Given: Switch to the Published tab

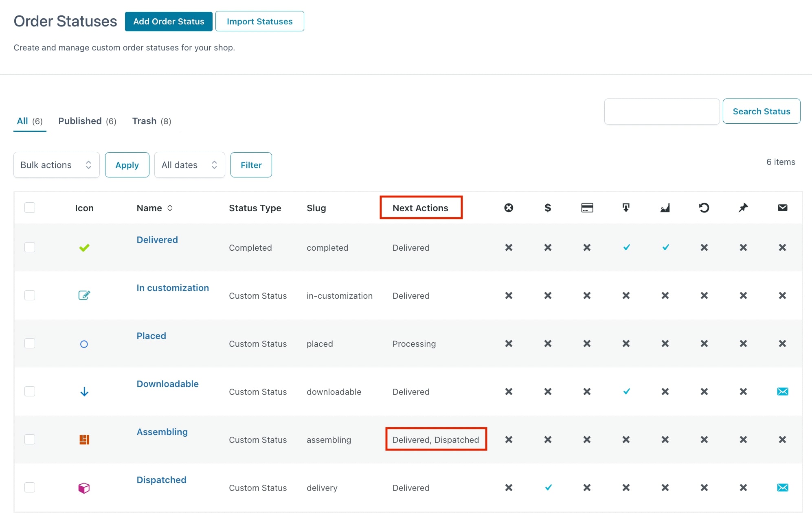Looking at the screenshot, I should tap(87, 121).
